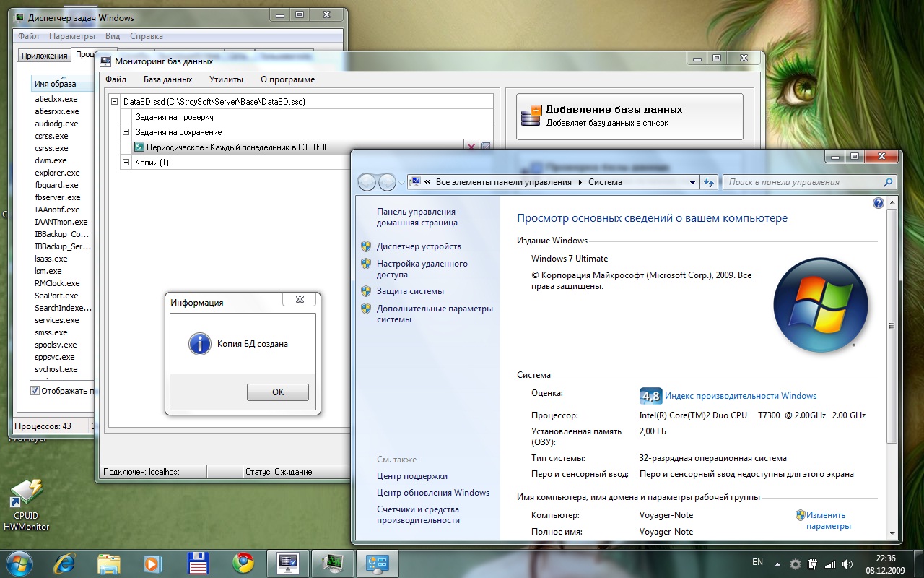Click the Добавление базы данных button

(630, 116)
